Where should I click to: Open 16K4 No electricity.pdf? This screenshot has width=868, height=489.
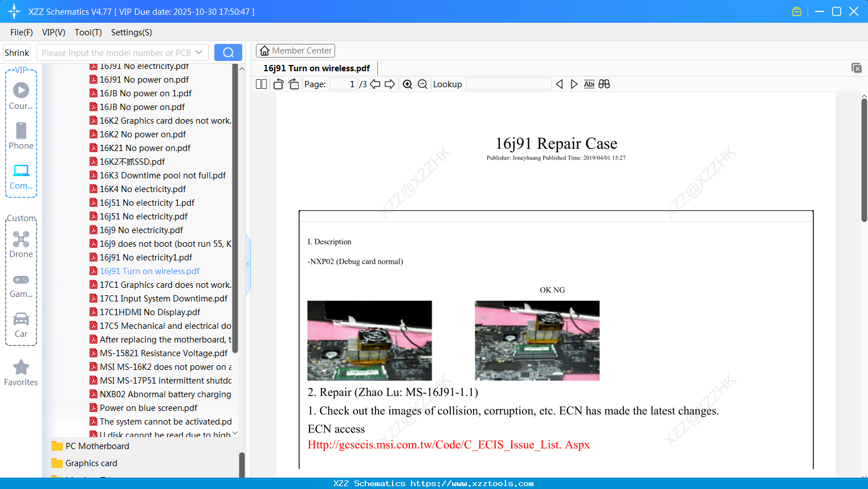click(x=142, y=189)
